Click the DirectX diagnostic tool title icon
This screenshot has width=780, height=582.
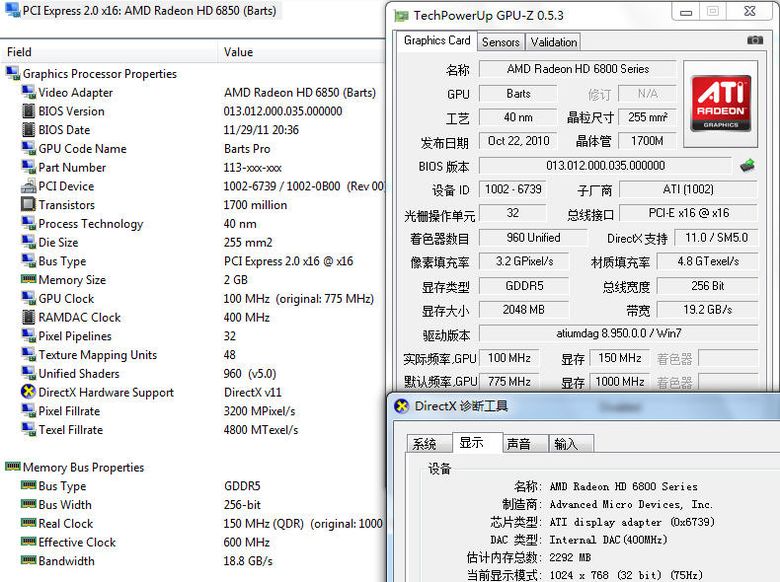click(x=401, y=406)
